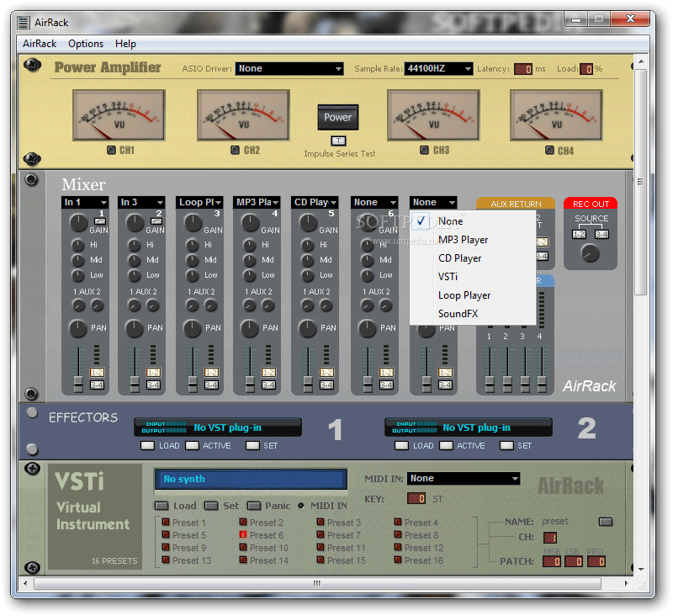Click the channel 3 GAIN knob
Viewport: 673px width, 616px height.
(x=193, y=223)
